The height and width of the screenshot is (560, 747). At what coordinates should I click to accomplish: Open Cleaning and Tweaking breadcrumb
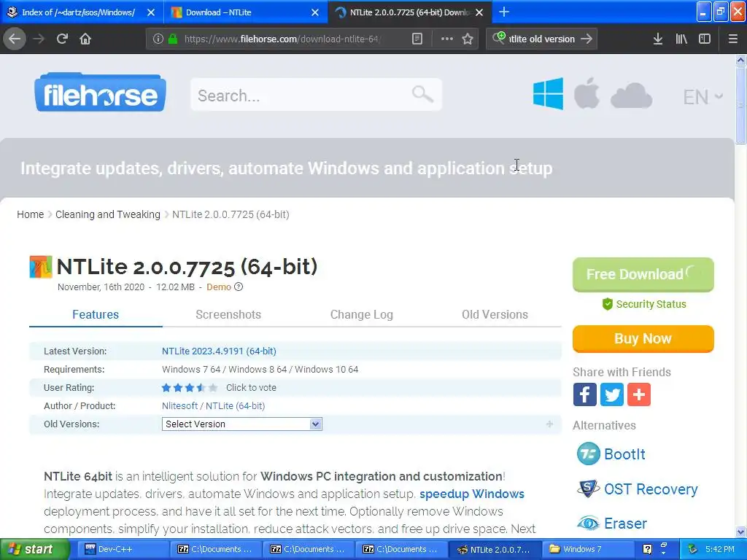(x=108, y=214)
